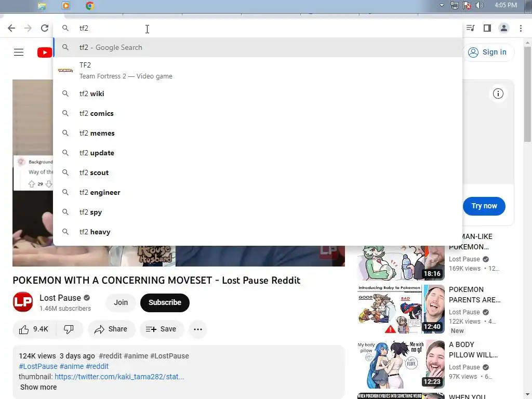Like the video with 9.4K thumbs-up

point(34,329)
